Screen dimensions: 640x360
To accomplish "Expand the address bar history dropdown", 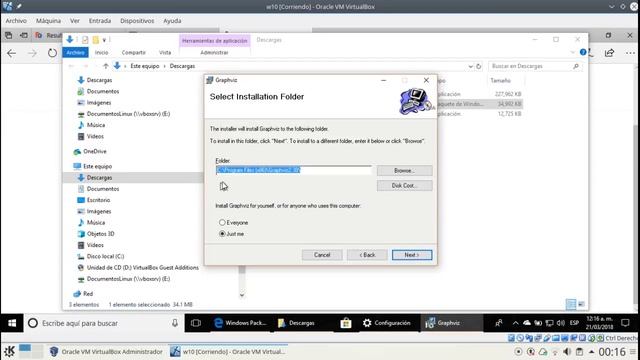I will click(x=470, y=66).
